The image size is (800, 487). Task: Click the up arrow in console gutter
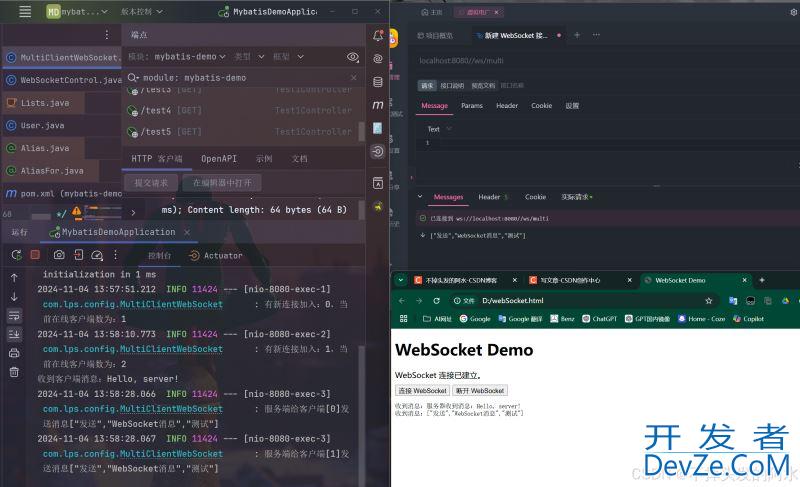pos(14,278)
